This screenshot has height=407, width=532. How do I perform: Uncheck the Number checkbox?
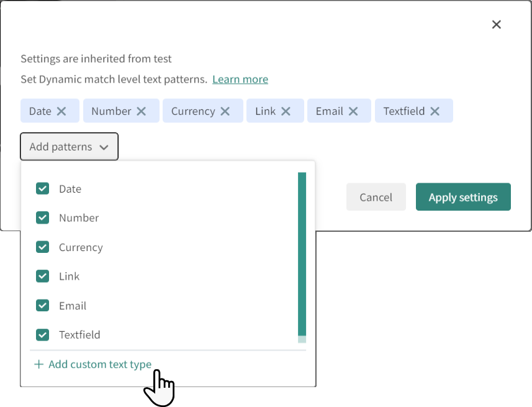(x=42, y=218)
